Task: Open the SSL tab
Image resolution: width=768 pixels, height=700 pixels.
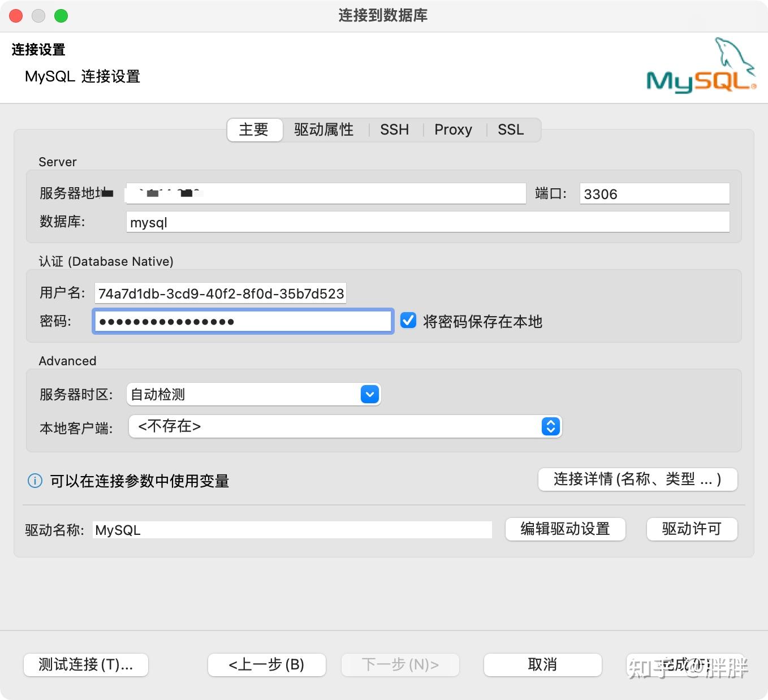Action: 511,129
